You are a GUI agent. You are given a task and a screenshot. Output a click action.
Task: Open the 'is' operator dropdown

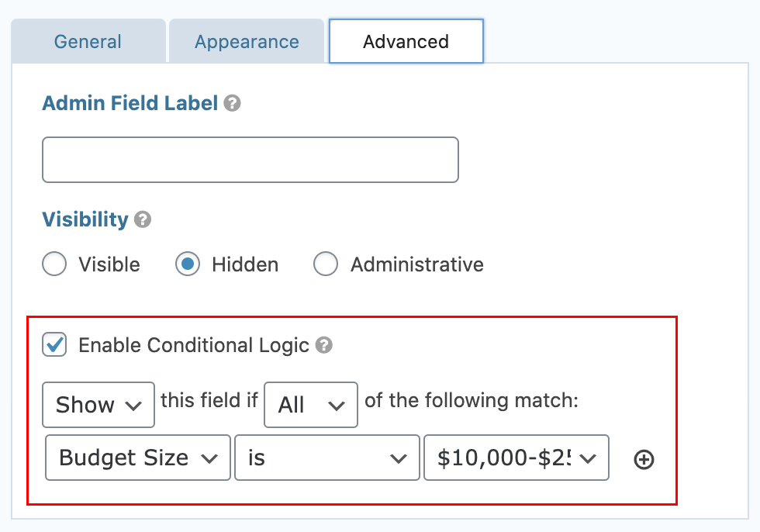point(327,458)
